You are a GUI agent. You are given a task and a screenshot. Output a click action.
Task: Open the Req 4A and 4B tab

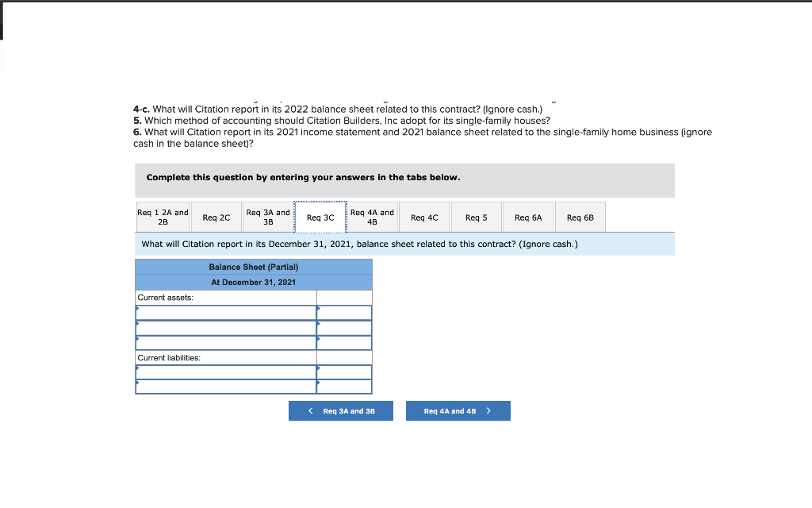click(372, 217)
